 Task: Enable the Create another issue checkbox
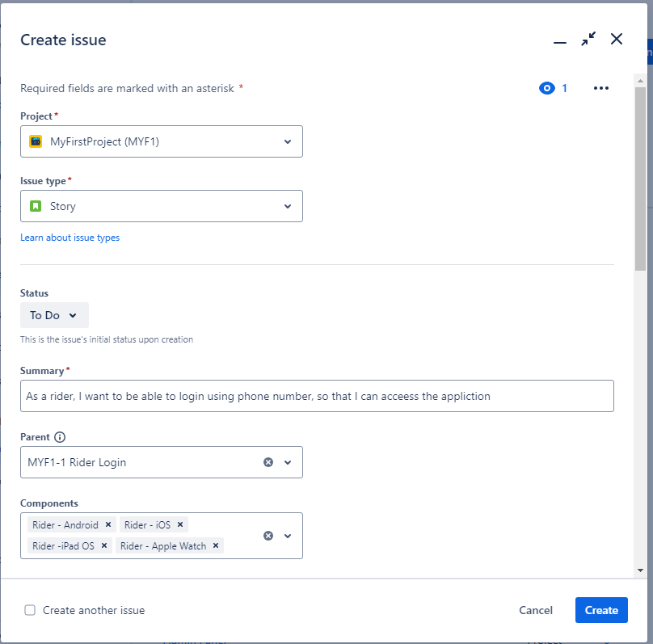(x=30, y=610)
